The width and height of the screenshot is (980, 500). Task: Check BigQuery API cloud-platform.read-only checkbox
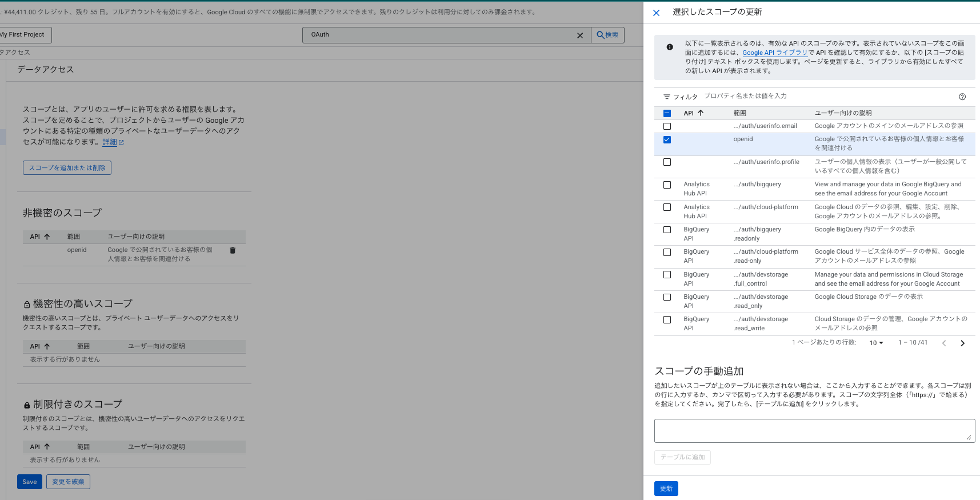click(667, 252)
